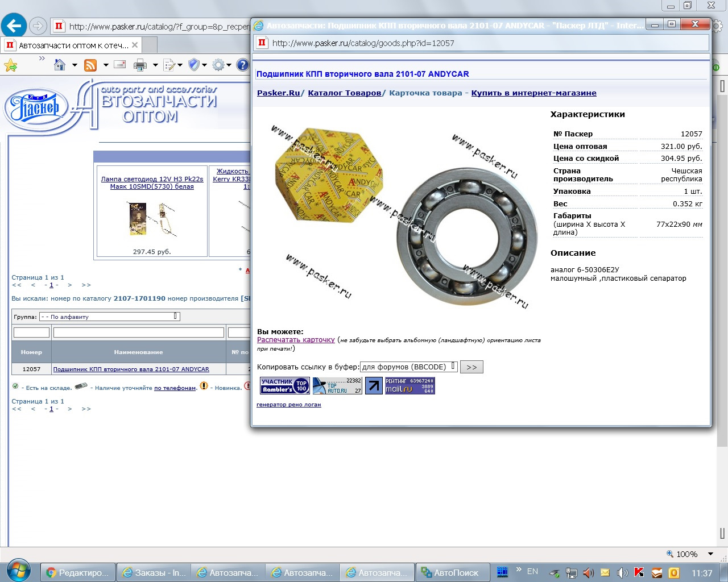Open the group sort dropdown 'По алфавиту'
The image size is (728, 582).
110,317
